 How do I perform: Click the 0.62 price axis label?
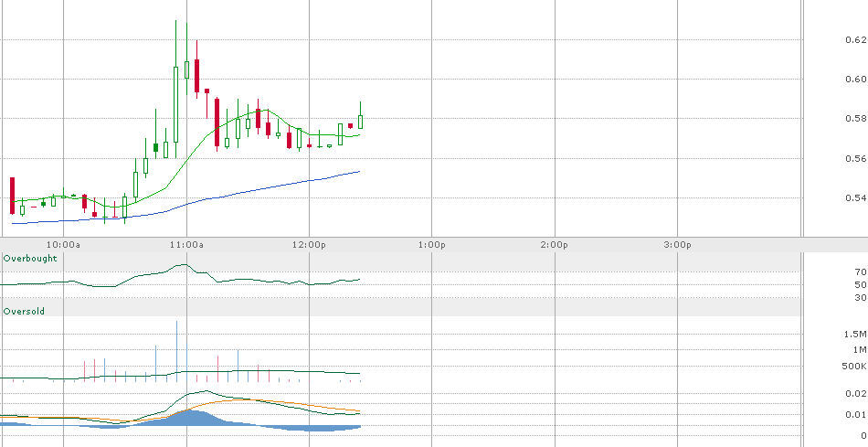coord(856,39)
